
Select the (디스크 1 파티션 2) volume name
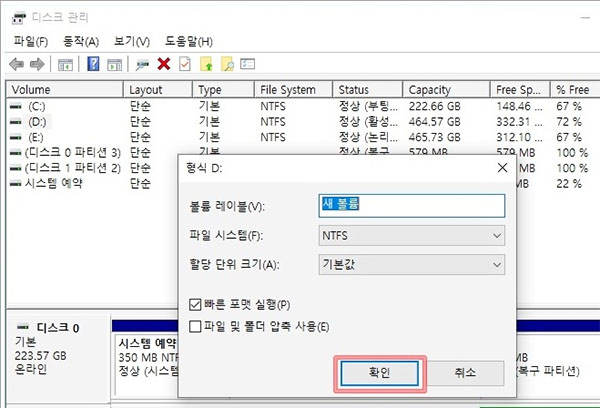pos(73,168)
